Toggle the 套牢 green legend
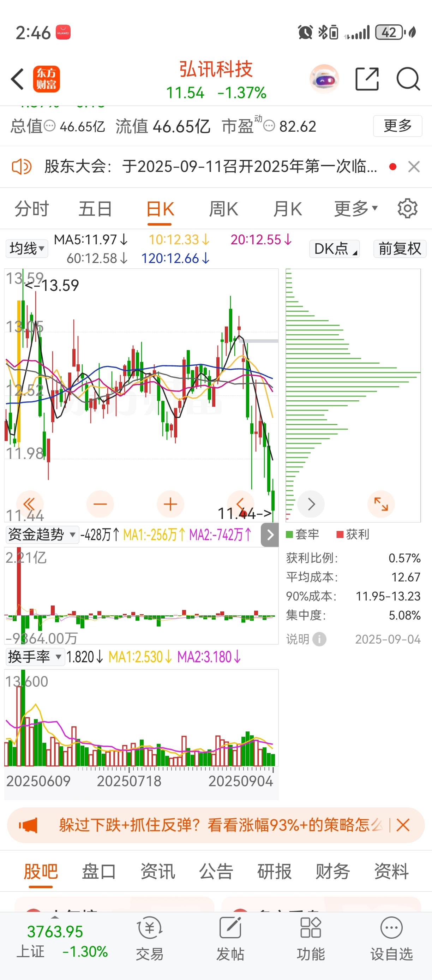 point(302,534)
